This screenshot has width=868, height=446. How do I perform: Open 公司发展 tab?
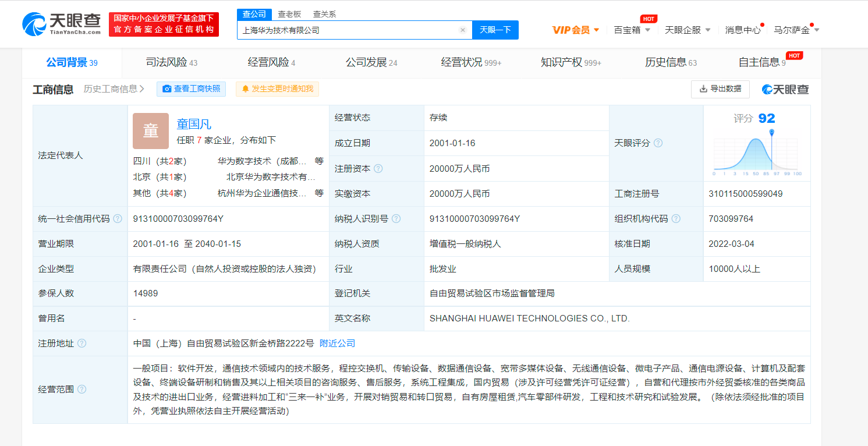coord(371,62)
